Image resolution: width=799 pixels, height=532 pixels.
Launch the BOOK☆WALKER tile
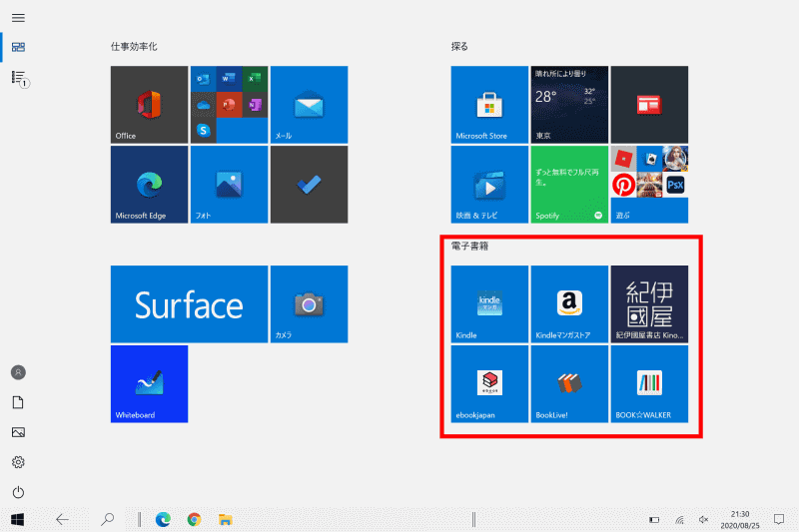(650, 384)
